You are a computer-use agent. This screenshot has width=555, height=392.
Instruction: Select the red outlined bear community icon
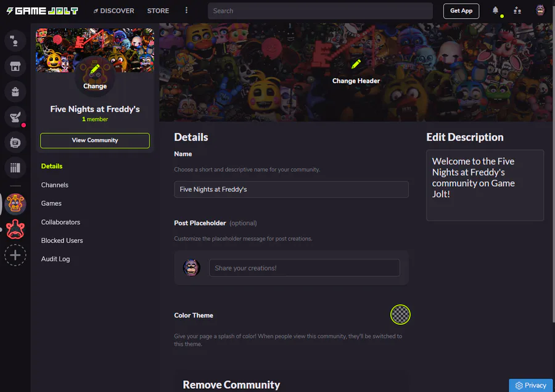click(x=15, y=229)
